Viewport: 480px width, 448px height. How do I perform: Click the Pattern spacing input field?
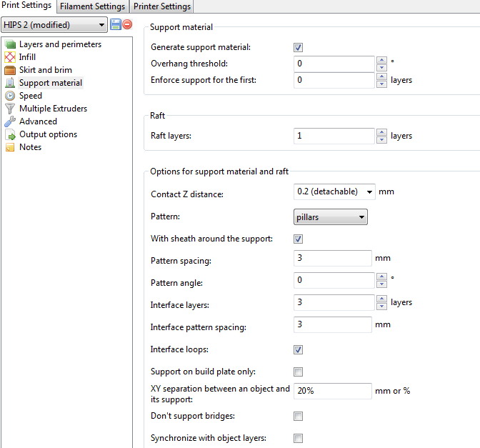tap(332, 259)
